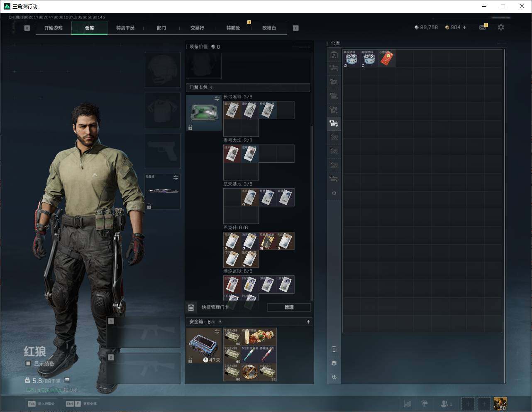Screen dimensions: 532x412
Task: Click the stack layers icon under warehouse sidebar
Action: coord(334,363)
